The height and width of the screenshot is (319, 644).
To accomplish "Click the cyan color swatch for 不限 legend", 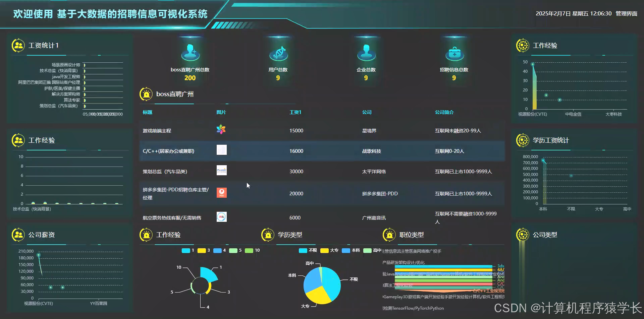I will (303, 250).
